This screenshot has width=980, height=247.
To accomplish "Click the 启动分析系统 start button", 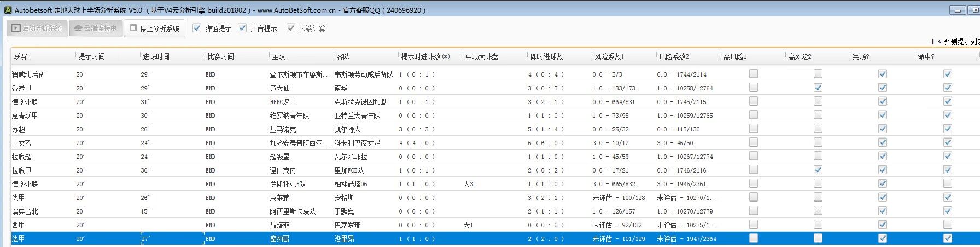I will 37,28.
